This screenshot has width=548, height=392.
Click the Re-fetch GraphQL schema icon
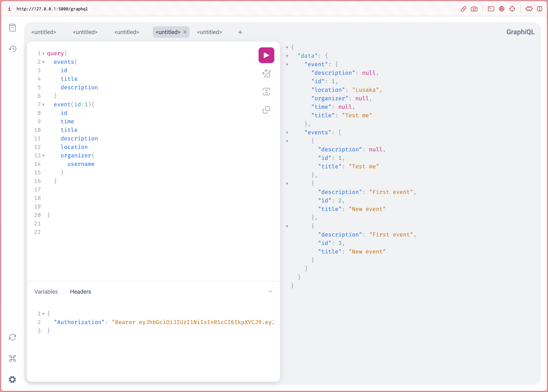12,337
